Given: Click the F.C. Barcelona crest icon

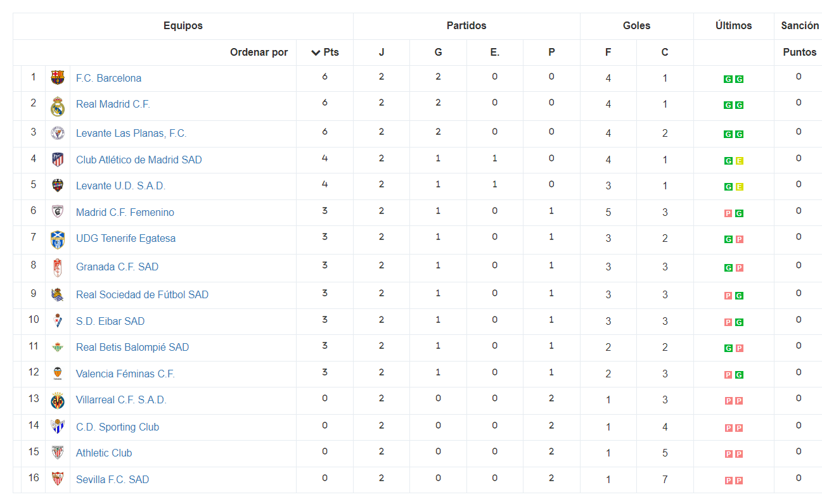Looking at the screenshot, I should (x=58, y=78).
